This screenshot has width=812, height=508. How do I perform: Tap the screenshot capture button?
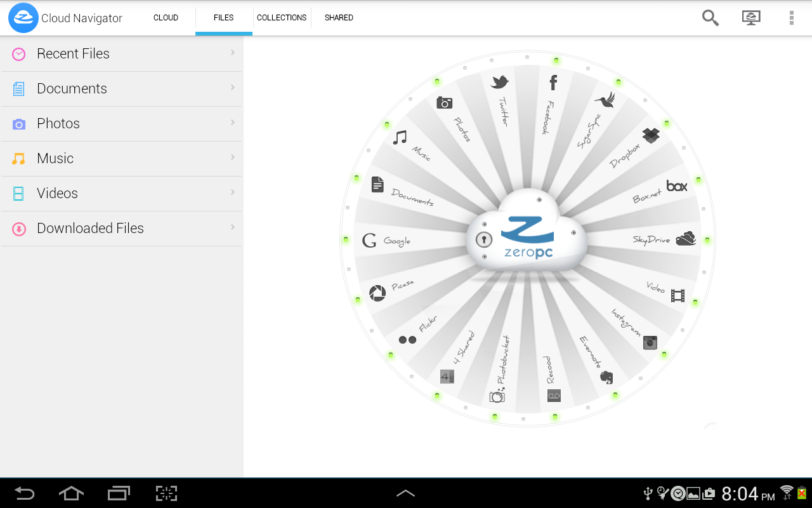point(166,493)
